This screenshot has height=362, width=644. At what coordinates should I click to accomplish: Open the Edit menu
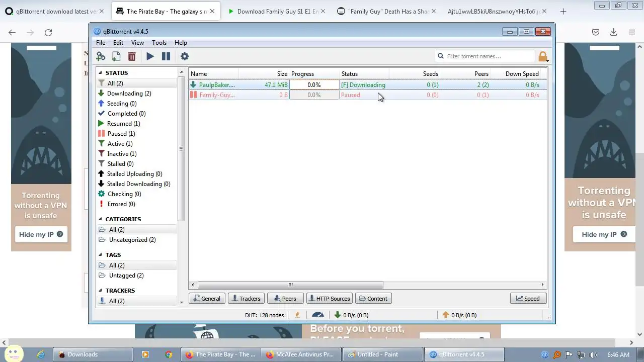pos(118,43)
